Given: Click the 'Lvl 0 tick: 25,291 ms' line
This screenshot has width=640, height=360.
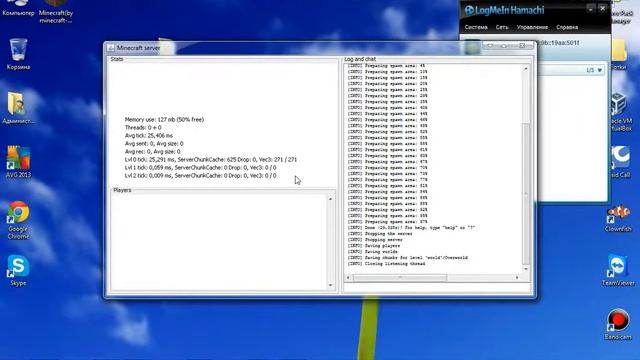Looking at the screenshot, I should [x=211, y=160].
